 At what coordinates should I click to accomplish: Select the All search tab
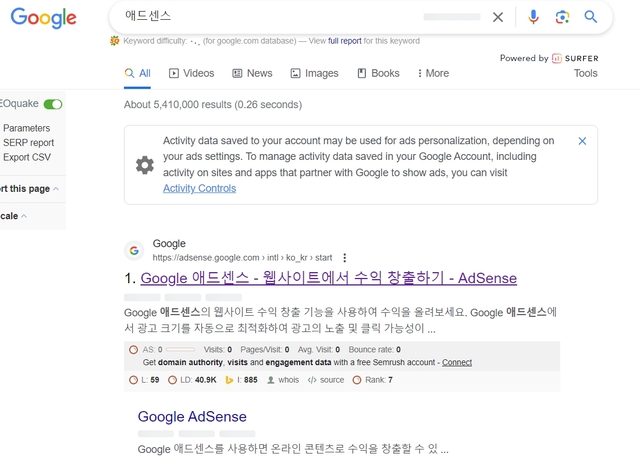point(138,73)
